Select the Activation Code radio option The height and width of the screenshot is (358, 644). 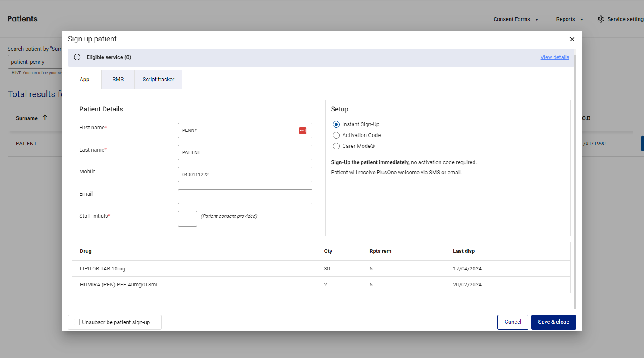pos(336,135)
